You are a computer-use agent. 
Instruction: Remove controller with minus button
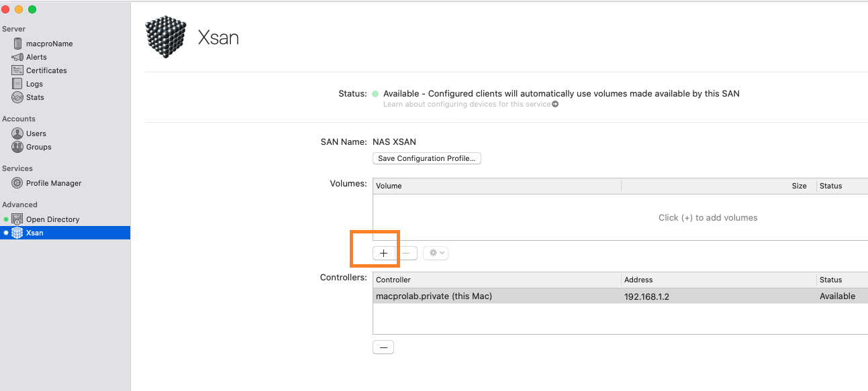[383, 347]
